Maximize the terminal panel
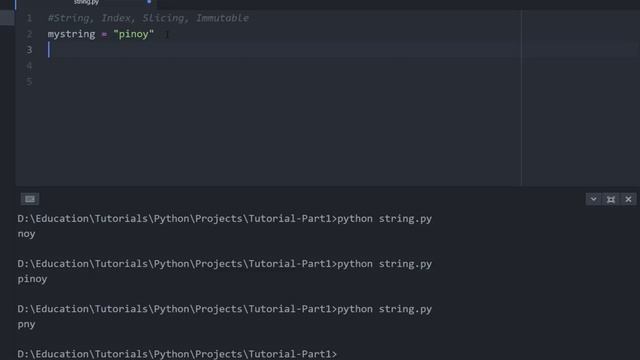640x360 pixels. pyautogui.click(x=611, y=199)
